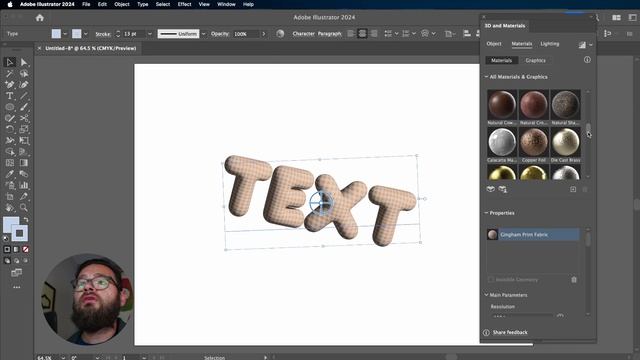Select the Rotate tool
The image size is (640, 360).
(x=10, y=129)
